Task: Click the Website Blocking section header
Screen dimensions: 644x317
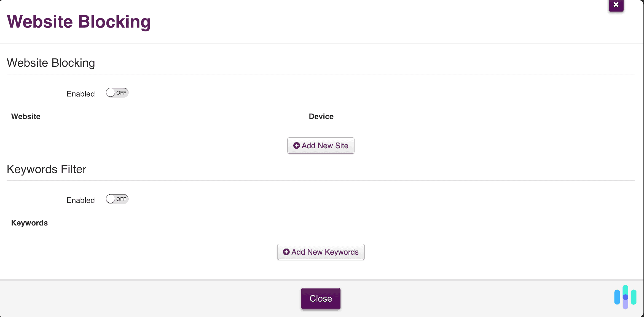Action: [51, 63]
